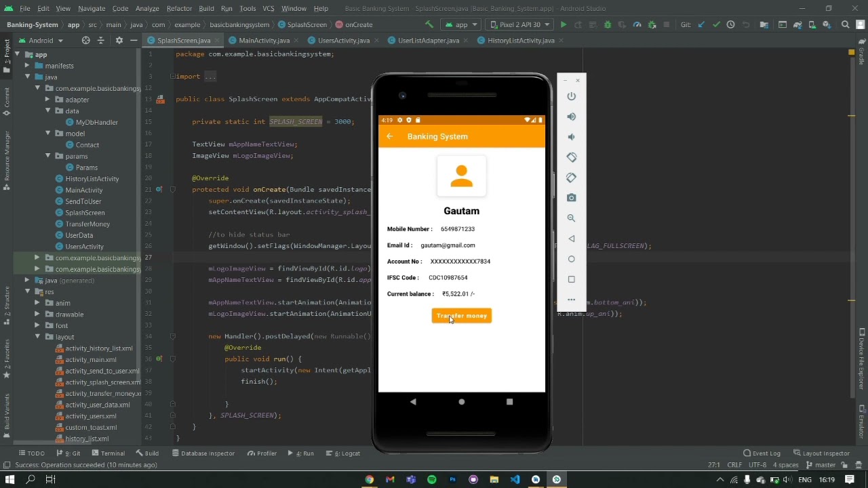Open Search Everywhere magnifier in toolbar
The image size is (868, 488).
pyautogui.click(x=845, y=24)
